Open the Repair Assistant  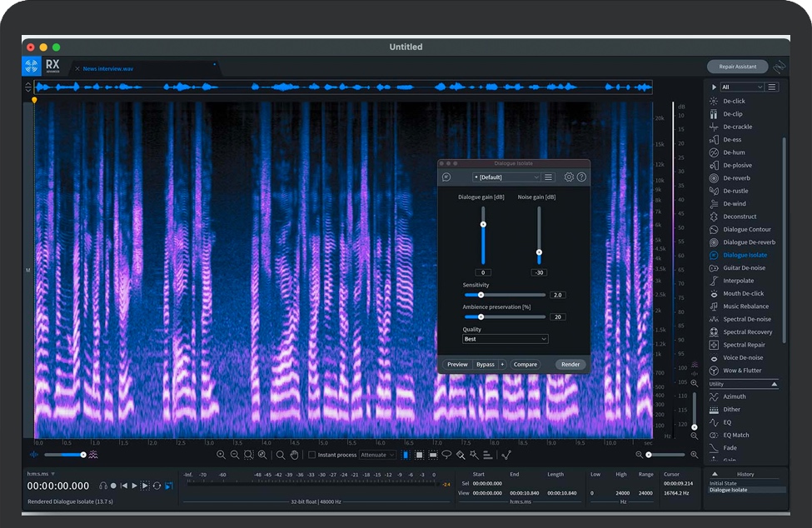(737, 67)
